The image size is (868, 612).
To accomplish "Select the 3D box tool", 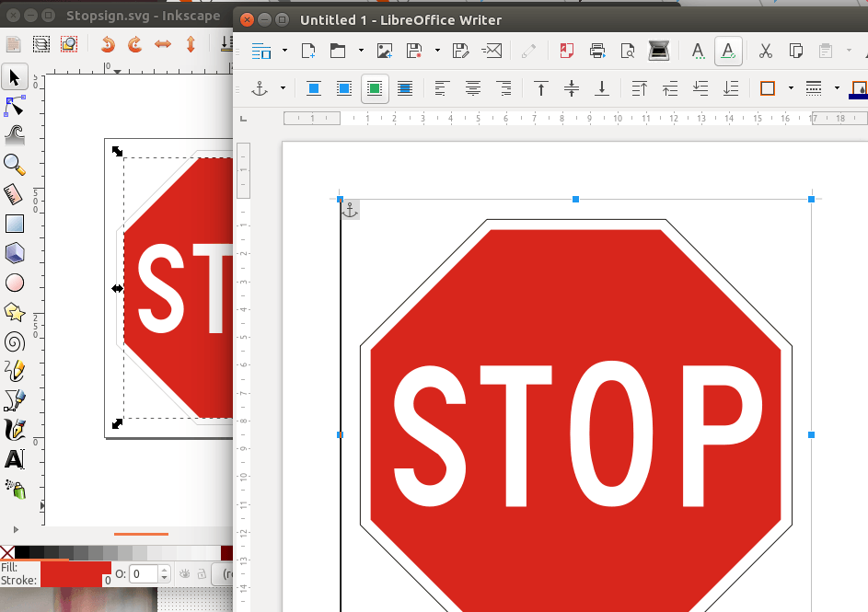I will 14,253.
